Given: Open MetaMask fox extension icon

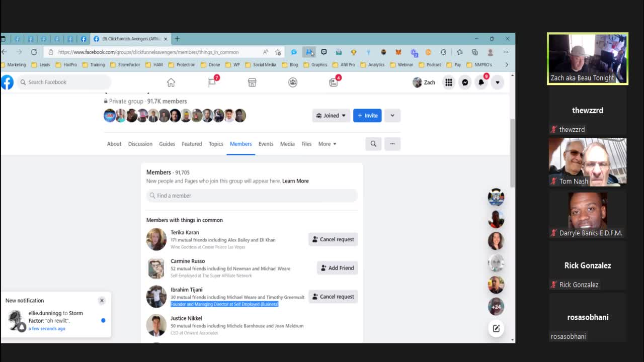Looking at the screenshot, I should pyautogui.click(x=398, y=52).
